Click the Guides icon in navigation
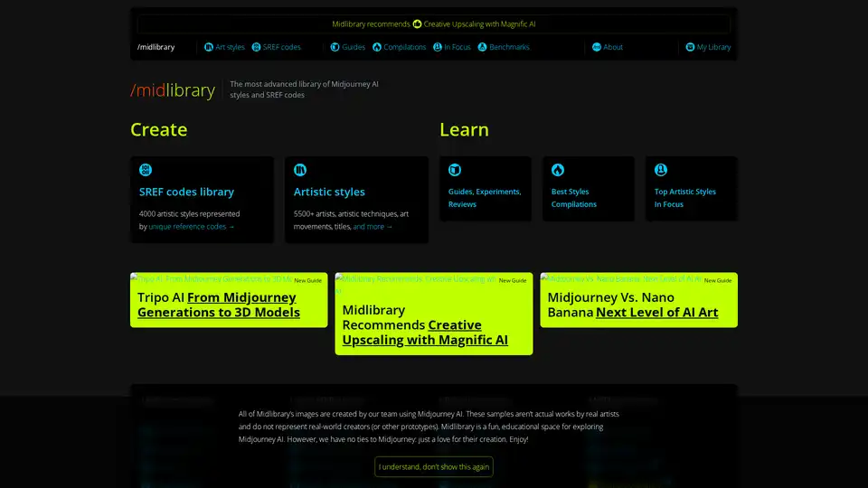 (x=335, y=47)
